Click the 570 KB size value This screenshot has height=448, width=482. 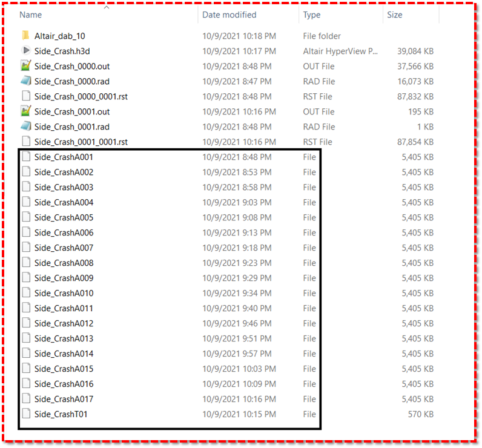click(x=420, y=414)
